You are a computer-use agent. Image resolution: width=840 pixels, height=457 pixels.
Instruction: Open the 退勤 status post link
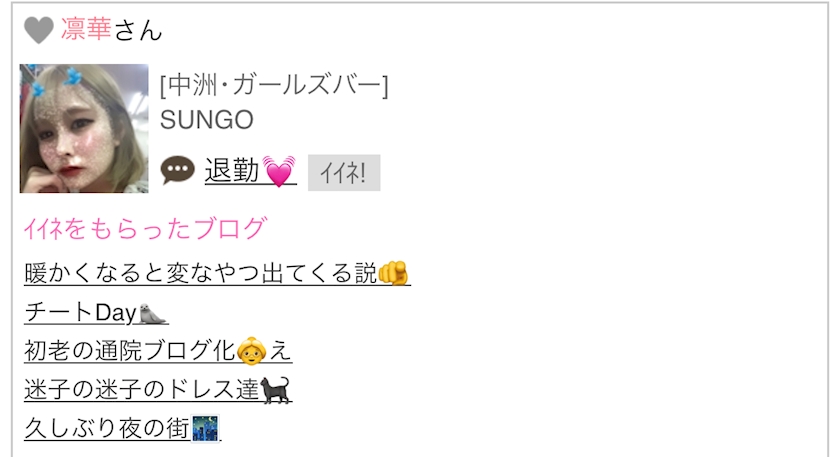[250, 171]
